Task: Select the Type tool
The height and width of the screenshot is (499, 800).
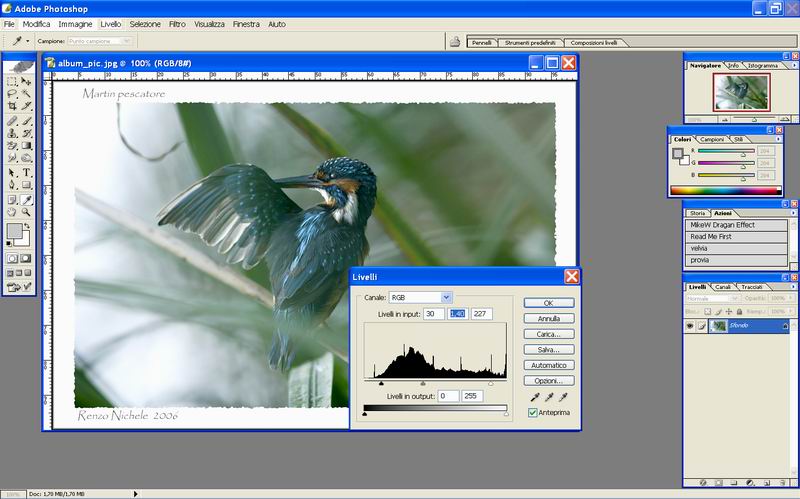Action: [27, 171]
